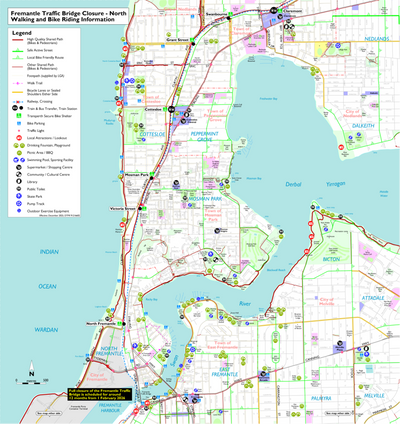The image size is (400, 424).
Task: Click the 'North Fremantle' station label
Action: (x=101, y=324)
